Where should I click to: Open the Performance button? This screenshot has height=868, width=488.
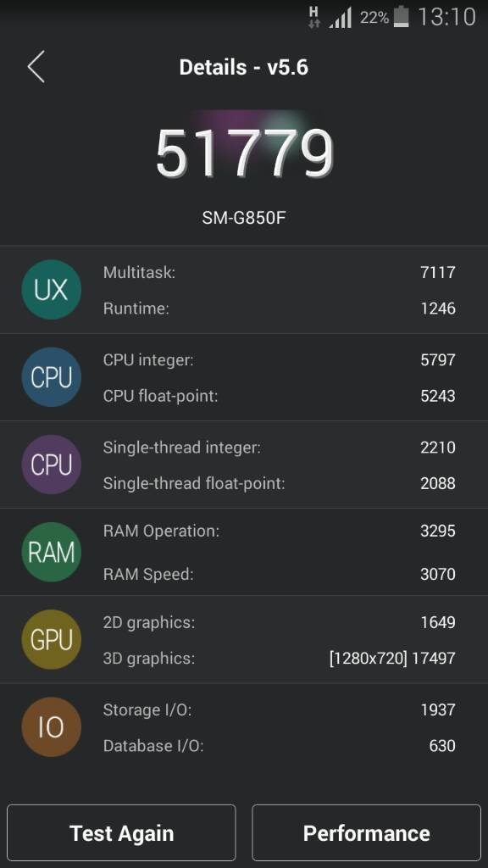(366, 832)
